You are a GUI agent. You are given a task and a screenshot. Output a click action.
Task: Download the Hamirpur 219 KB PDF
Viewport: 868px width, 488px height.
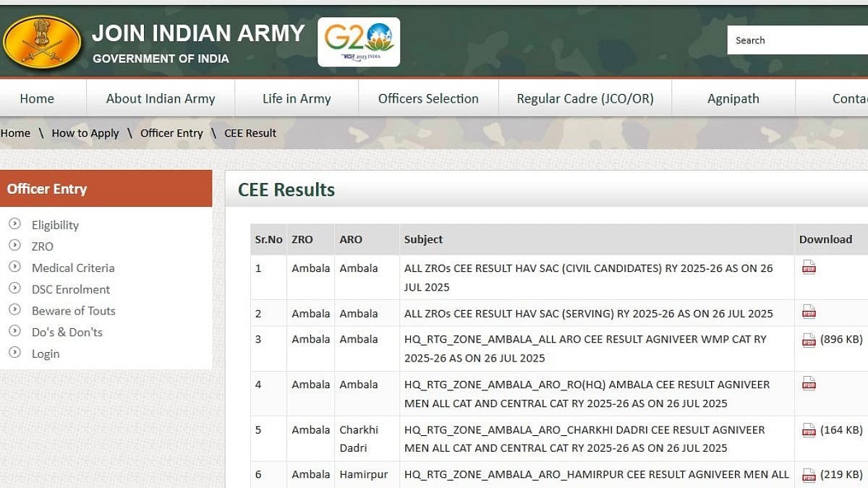(x=809, y=475)
